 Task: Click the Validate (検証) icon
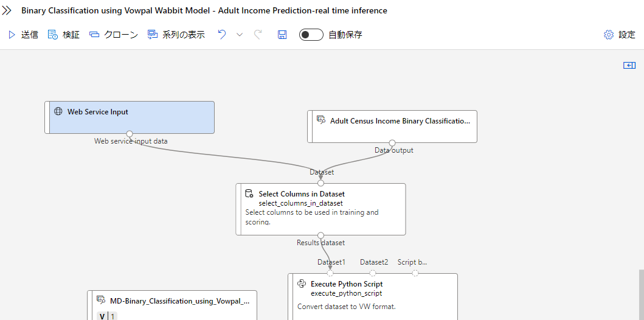coord(53,35)
